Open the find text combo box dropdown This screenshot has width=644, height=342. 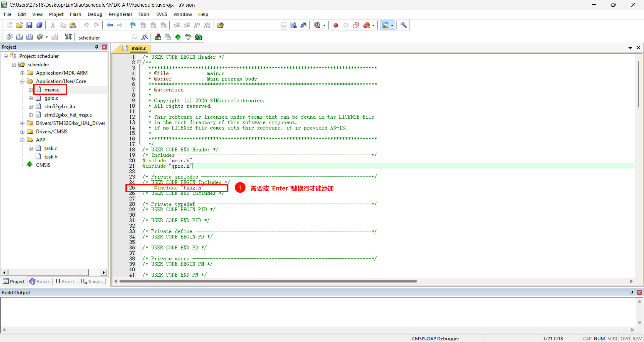click(284, 26)
